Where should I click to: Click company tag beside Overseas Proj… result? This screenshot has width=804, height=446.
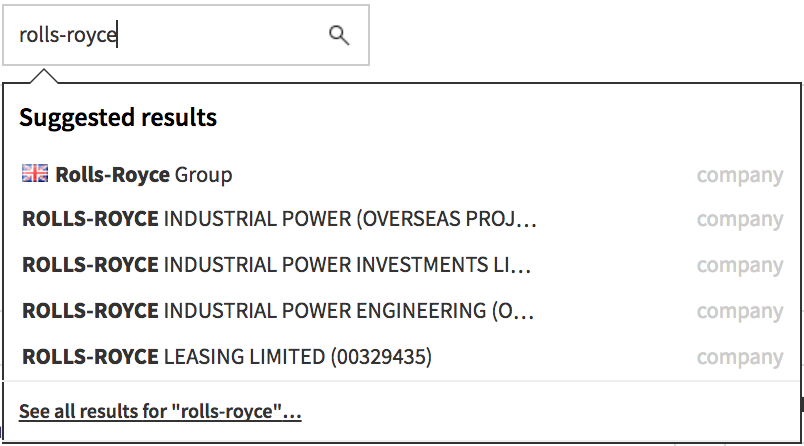740,220
